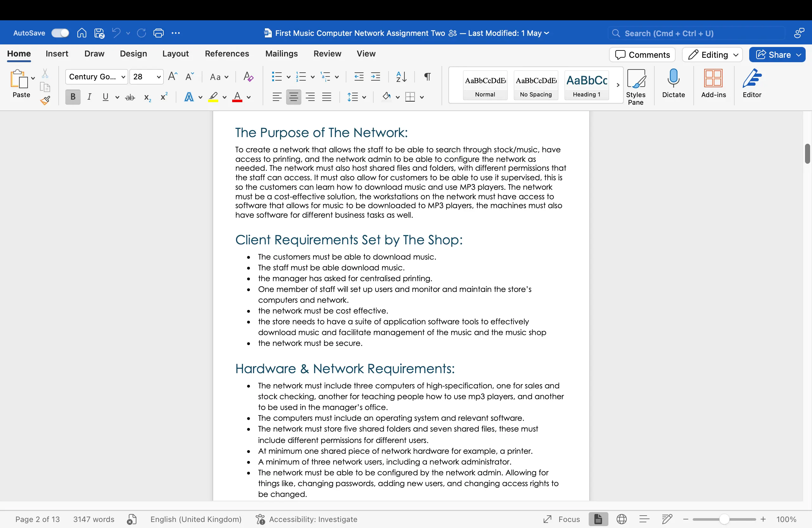Screen dimensions: 812x528
Task: Click the Comments button
Action: click(x=642, y=55)
